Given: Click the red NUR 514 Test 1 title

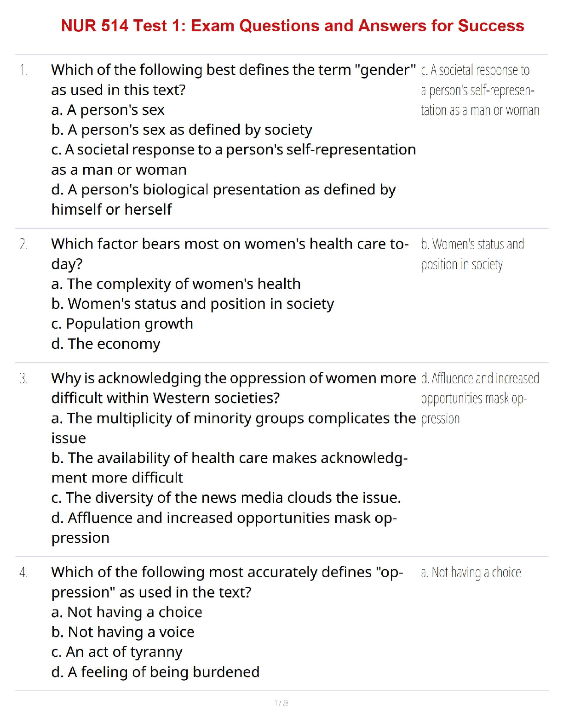Looking at the screenshot, I should click(x=293, y=26).
